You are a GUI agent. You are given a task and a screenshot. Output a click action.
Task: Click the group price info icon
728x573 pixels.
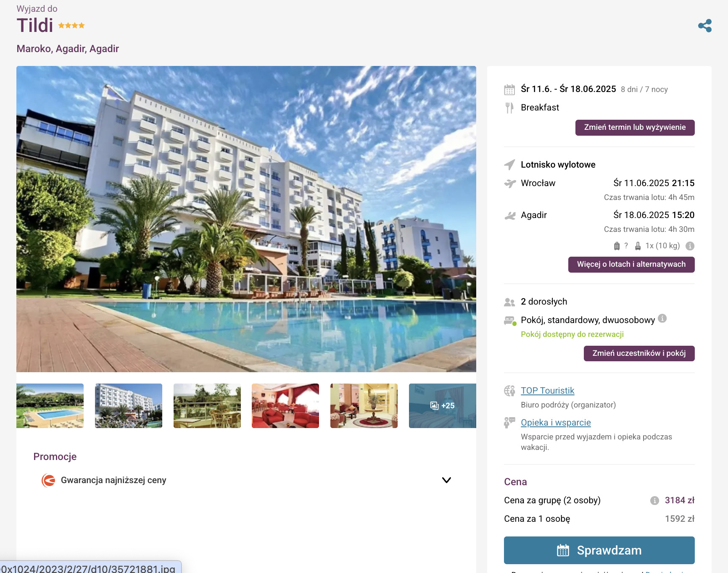654,500
